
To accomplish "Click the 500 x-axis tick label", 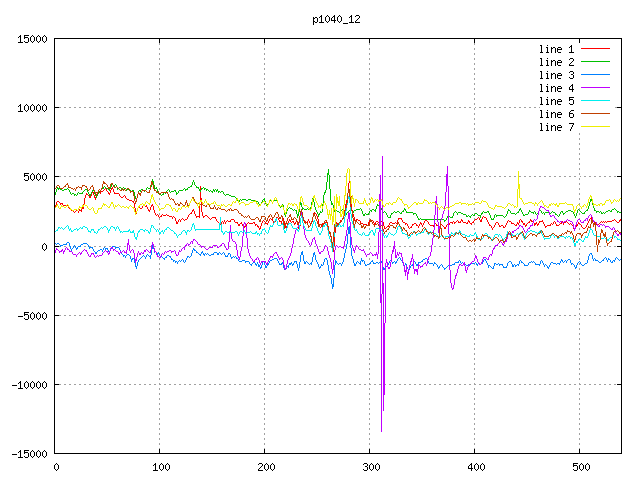I will point(579,467).
